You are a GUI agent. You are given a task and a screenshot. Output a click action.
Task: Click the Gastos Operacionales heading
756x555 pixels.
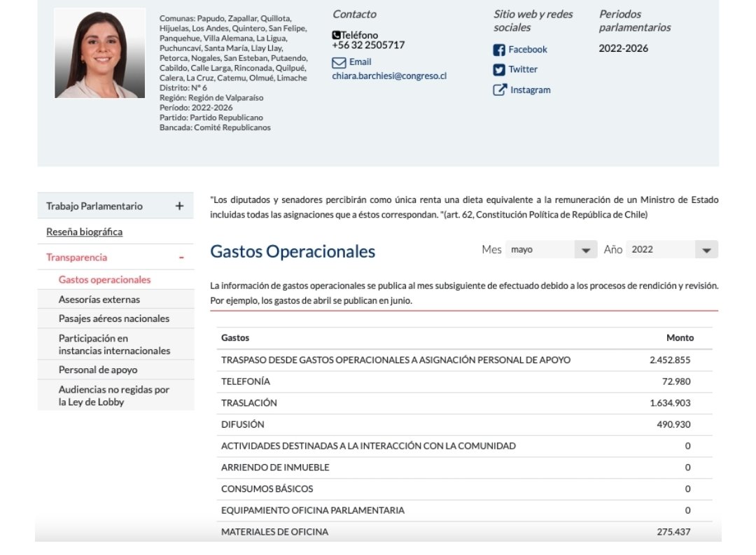pyautogui.click(x=293, y=251)
